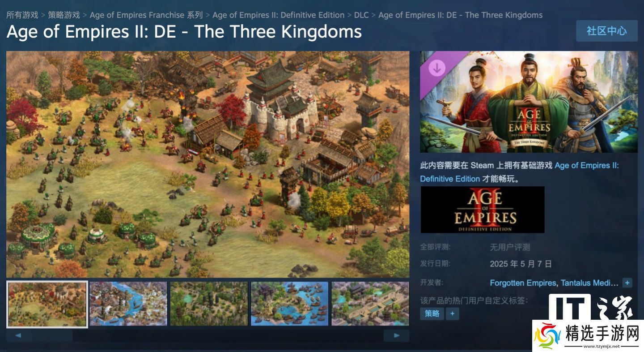Image resolution: width=644 pixels, height=352 pixels.
Task: Click the purple DLC download arrow icon
Action: pyautogui.click(x=437, y=68)
